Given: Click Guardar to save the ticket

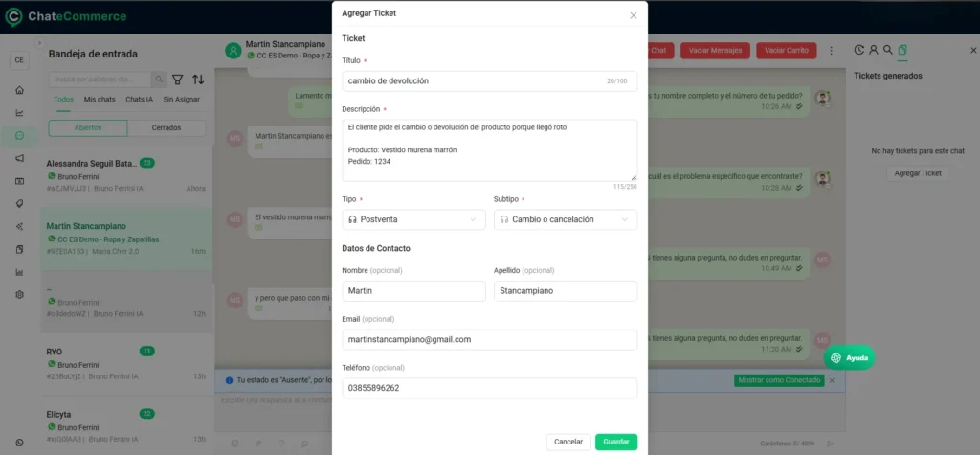Looking at the screenshot, I should pos(616,442).
